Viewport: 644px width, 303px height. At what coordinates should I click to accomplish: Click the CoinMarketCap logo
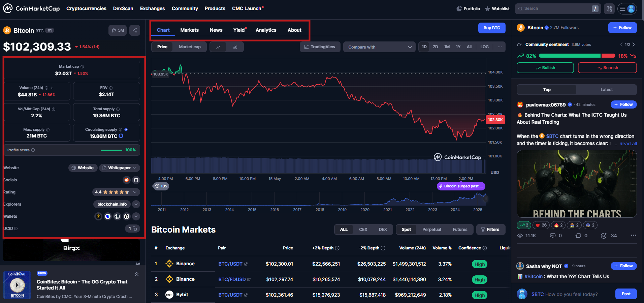click(31, 8)
